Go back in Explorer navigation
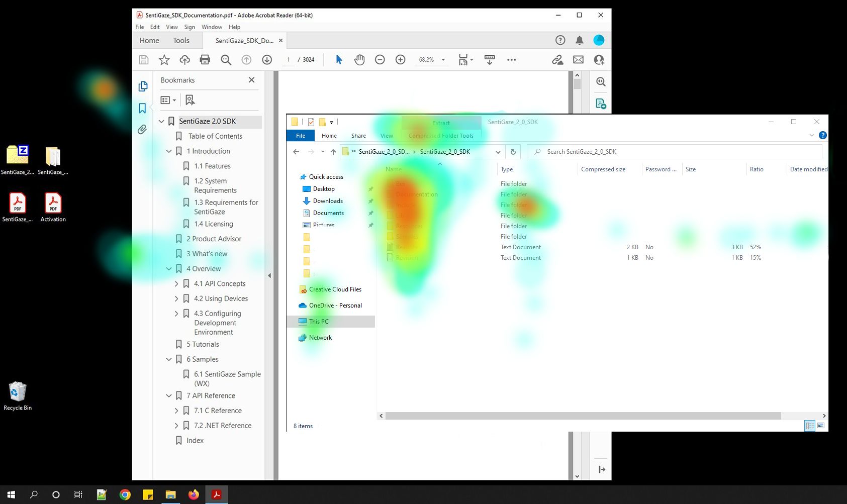 point(296,152)
